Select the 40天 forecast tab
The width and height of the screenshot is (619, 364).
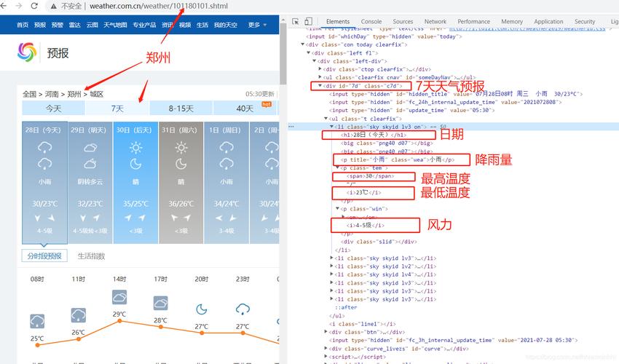click(245, 108)
